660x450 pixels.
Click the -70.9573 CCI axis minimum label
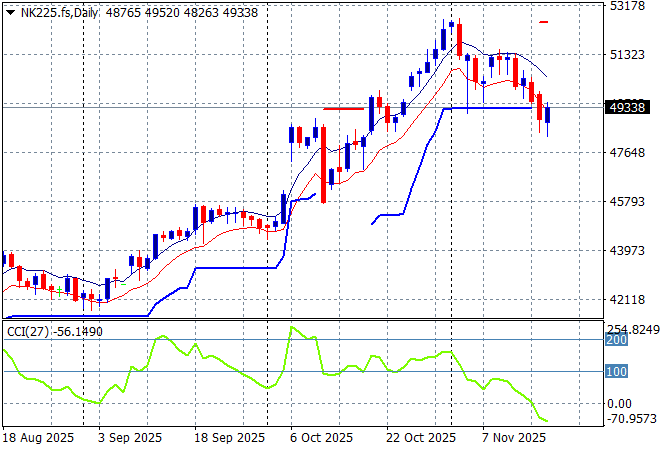pos(632,420)
